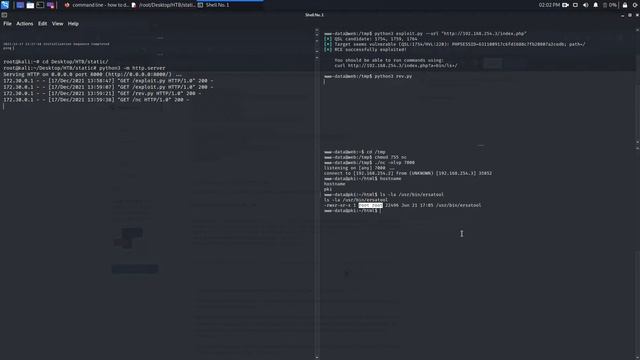Open the session power icon in panel

[x=635, y=5]
